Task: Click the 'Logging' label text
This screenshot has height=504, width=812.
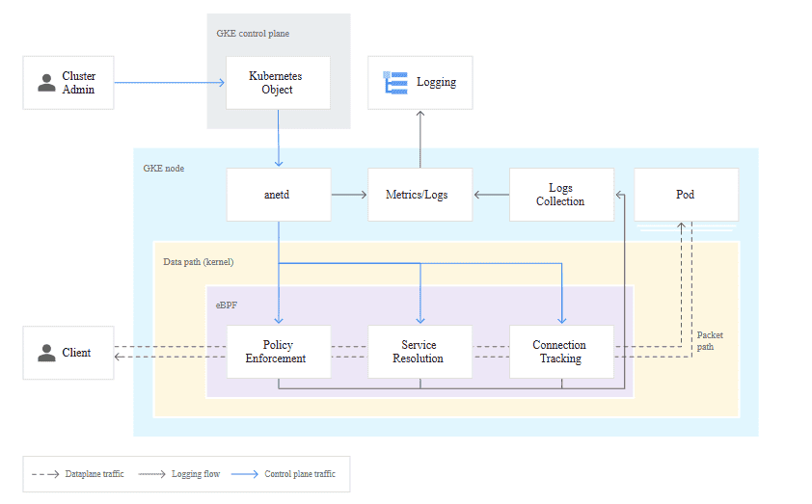Action: [437, 82]
